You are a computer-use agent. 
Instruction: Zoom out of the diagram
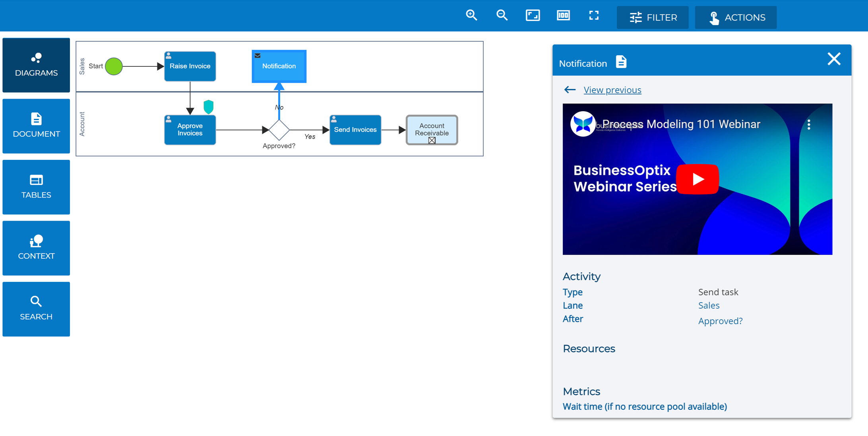click(502, 15)
